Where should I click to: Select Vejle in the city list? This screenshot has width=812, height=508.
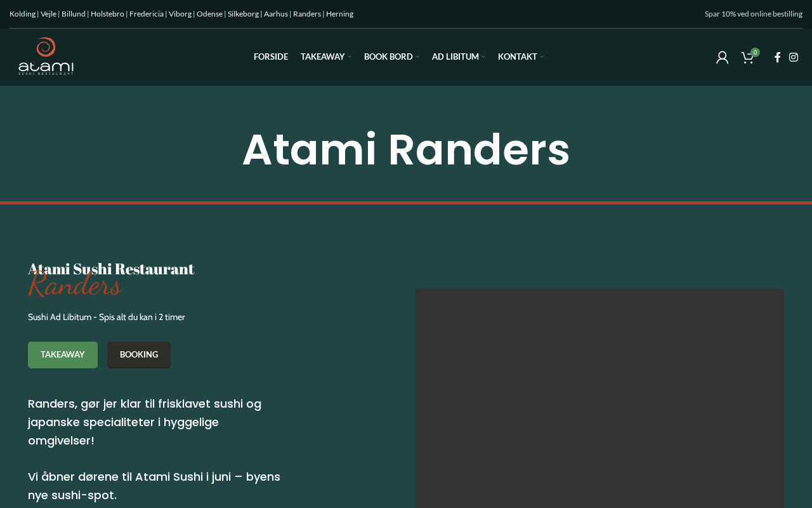point(48,14)
